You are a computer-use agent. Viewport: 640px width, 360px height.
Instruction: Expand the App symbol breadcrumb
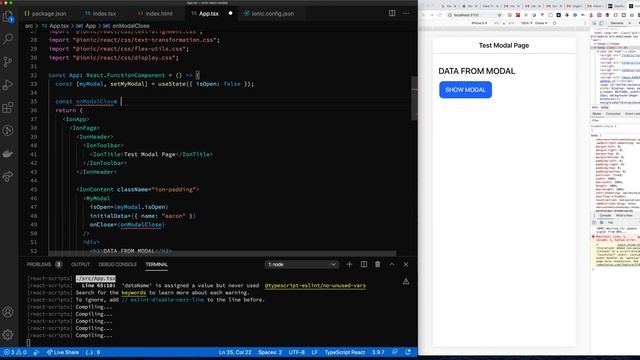coord(86,26)
